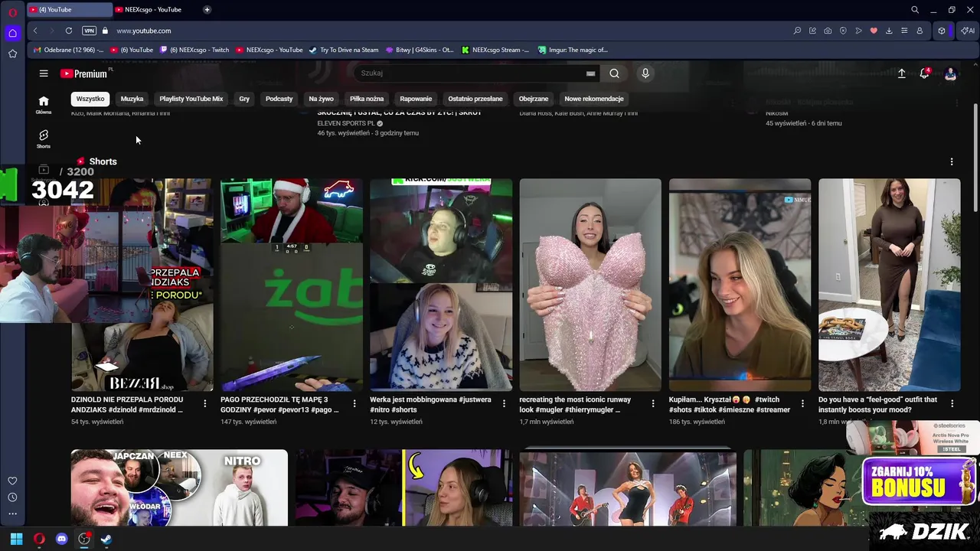Open YouTube upload/create icon
Screen dimensions: 980x551
click(902, 73)
